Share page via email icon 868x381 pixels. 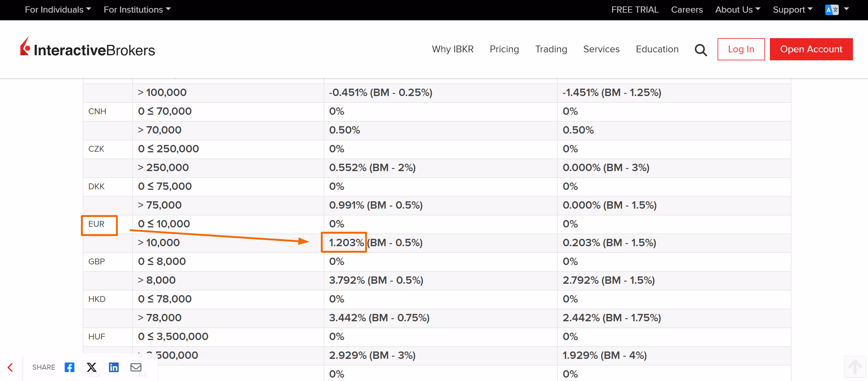tap(136, 367)
